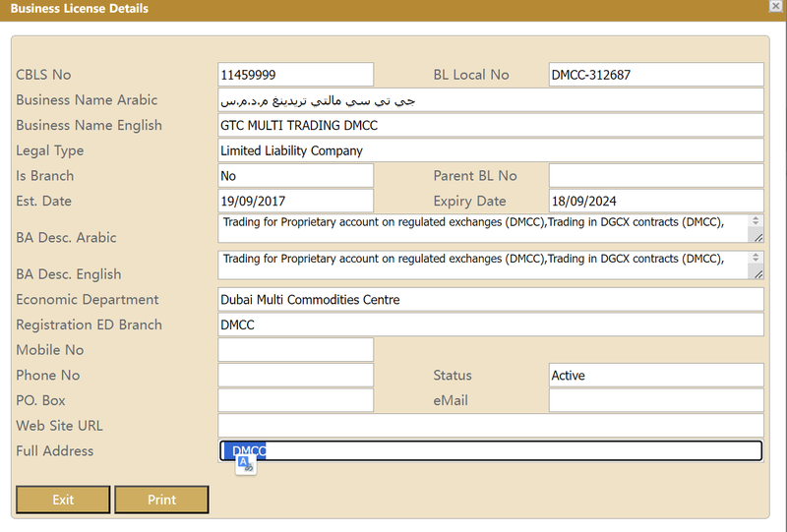Click the Status field showing Active

point(656,375)
